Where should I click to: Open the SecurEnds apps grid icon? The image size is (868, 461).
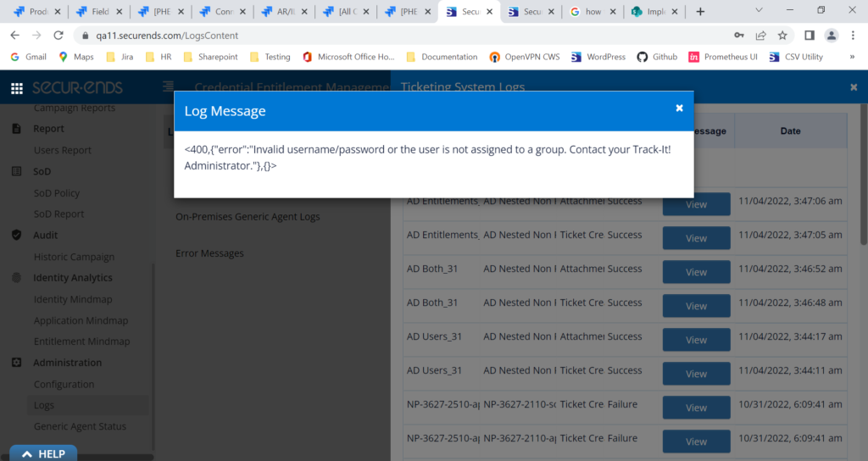coord(17,88)
